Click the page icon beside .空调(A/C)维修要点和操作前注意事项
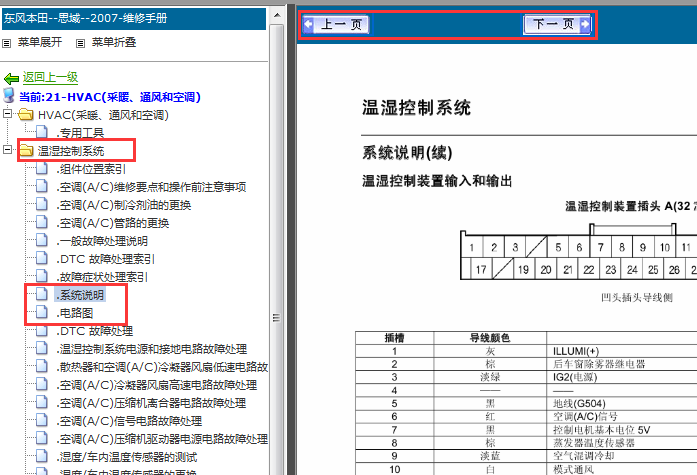Screen dimensions: 697x475 tap(42, 186)
